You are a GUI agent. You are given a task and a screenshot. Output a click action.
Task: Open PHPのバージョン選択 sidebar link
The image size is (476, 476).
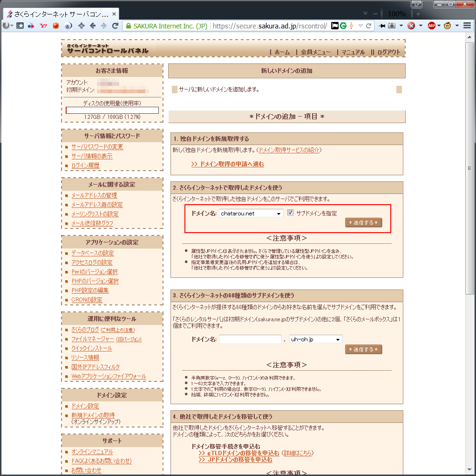tap(95, 281)
